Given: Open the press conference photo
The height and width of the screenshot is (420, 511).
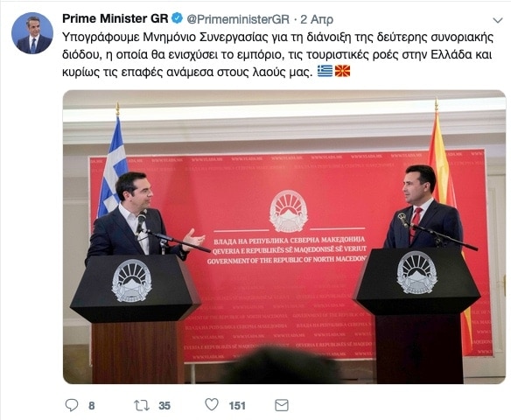Looking at the screenshot, I should point(284,237).
